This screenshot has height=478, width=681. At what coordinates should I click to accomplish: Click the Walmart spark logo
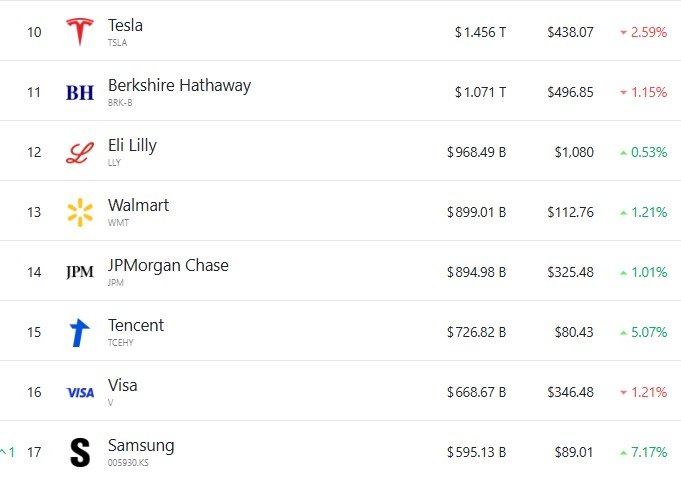coord(79,212)
